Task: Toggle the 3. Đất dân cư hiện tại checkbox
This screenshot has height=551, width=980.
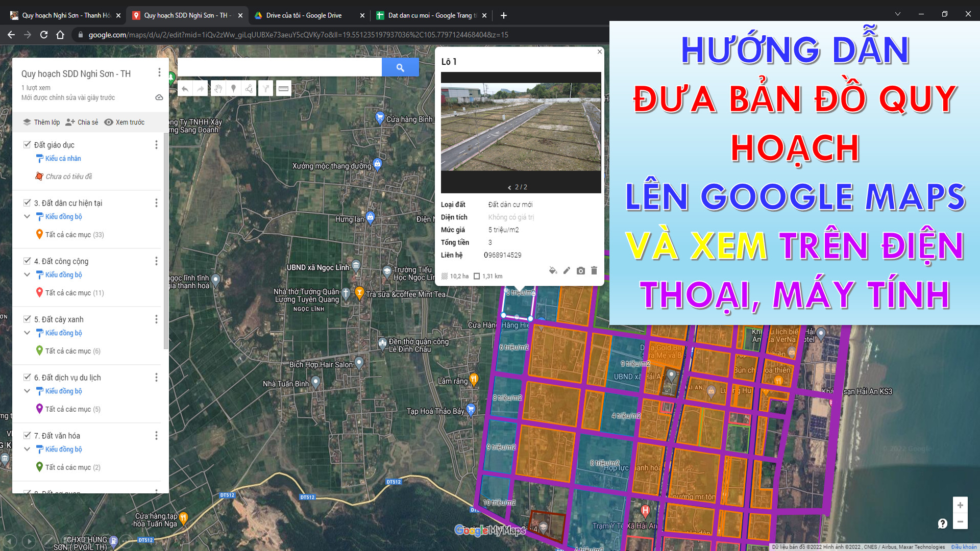Action: (27, 203)
